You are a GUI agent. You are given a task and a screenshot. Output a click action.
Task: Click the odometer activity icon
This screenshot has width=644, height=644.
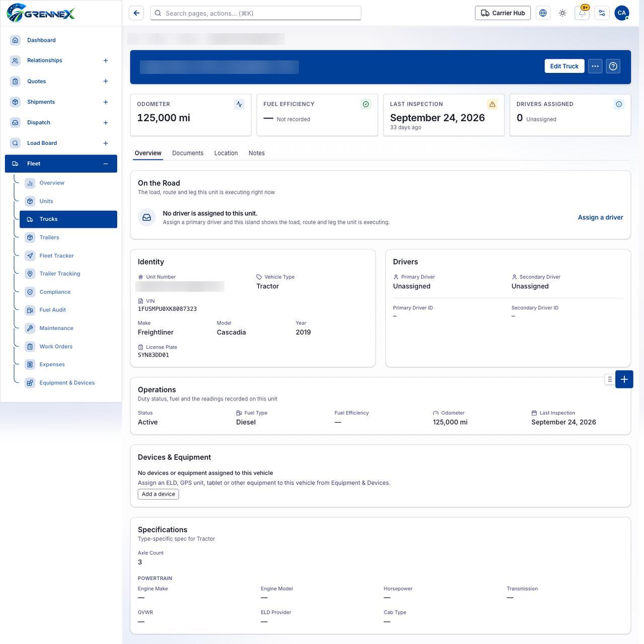pyautogui.click(x=239, y=104)
